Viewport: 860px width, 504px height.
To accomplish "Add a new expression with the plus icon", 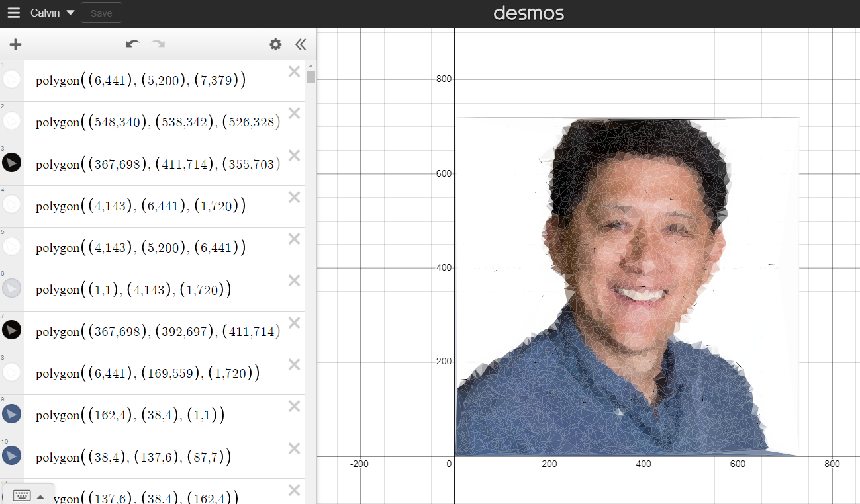I will [x=15, y=44].
